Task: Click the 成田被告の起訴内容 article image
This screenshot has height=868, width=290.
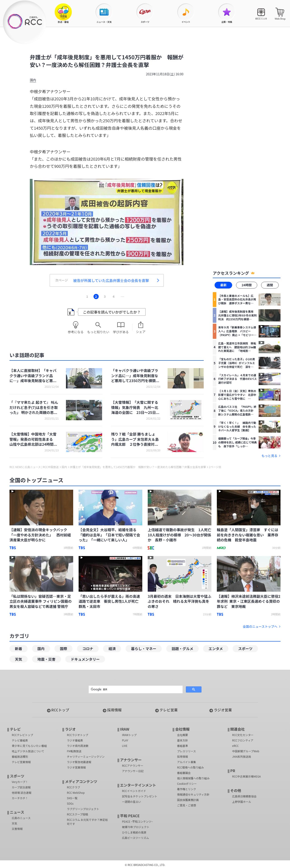Action: (x=107, y=222)
